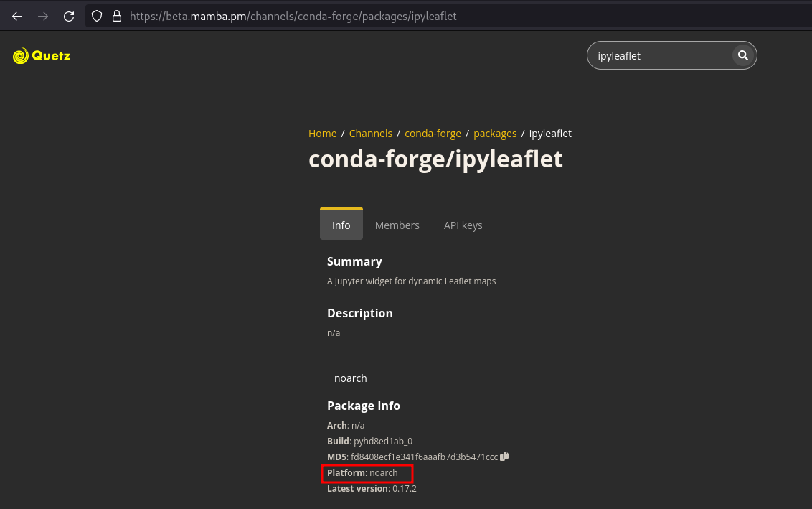
Task: Go to the Home breadcrumb link
Action: point(323,134)
